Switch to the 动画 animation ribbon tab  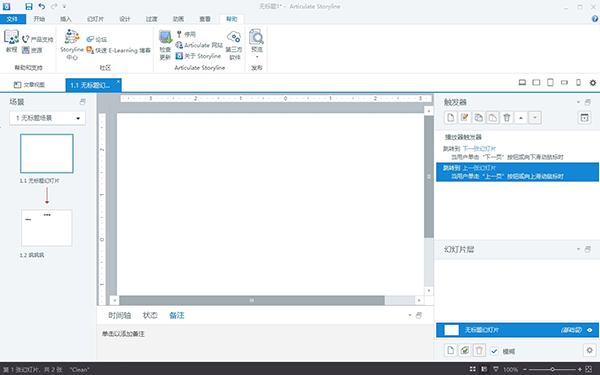click(x=178, y=19)
